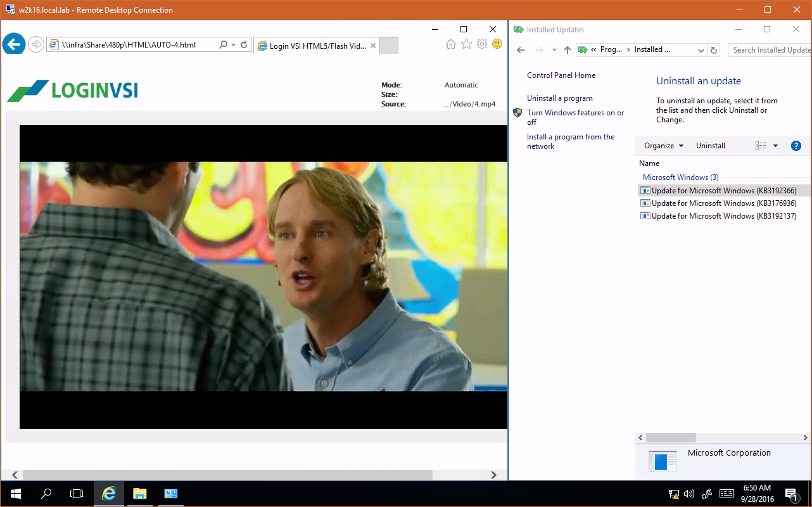Expand the address path dropdown

pos(701,50)
